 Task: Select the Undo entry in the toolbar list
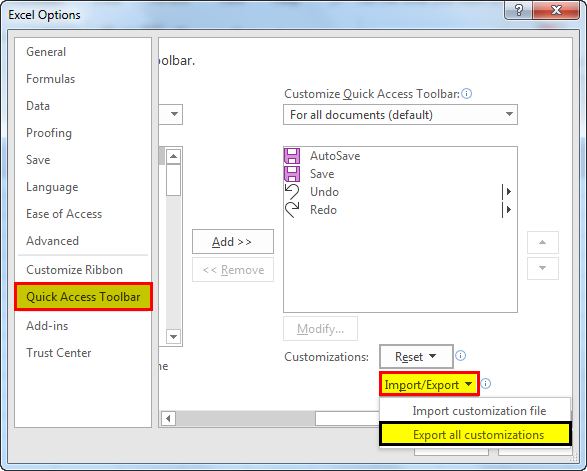tap(400, 192)
